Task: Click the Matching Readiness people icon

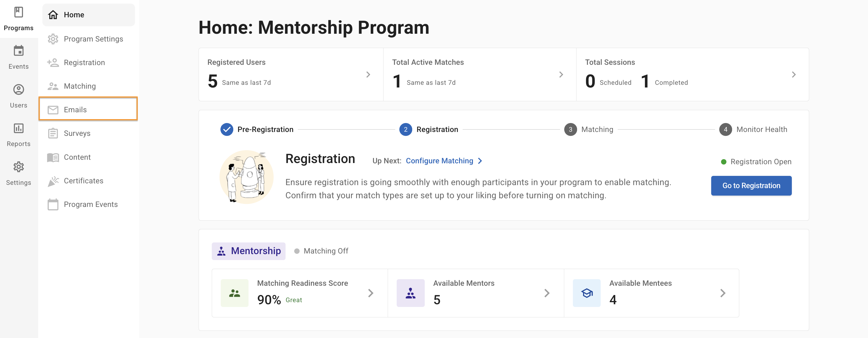Action: (234, 293)
